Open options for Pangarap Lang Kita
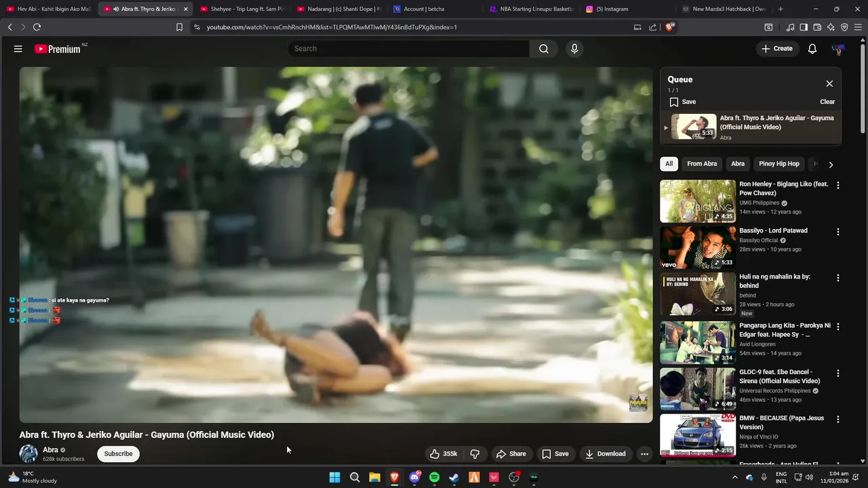The height and width of the screenshot is (488, 868). 837,327
